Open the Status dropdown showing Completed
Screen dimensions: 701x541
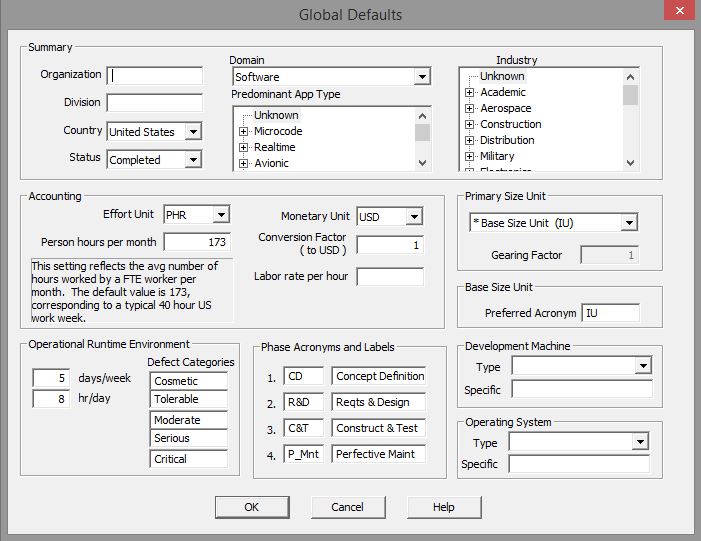pos(193,160)
